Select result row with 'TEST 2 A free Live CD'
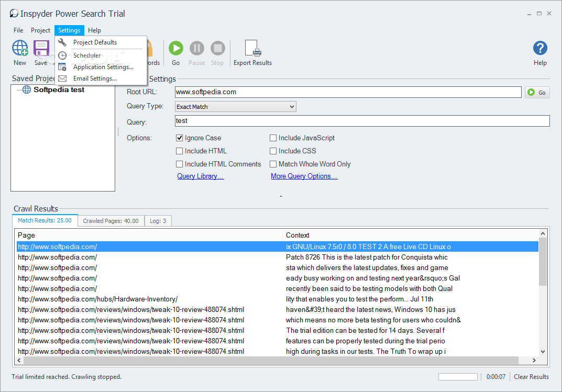The width and height of the screenshot is (562, 392). click(x=278, y=247)
